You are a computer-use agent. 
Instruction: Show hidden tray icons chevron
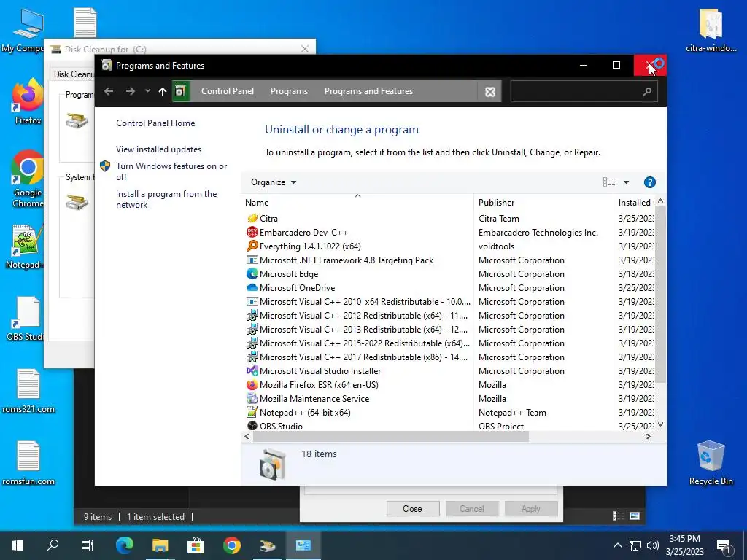pyautogui.click(x=617, y=545)
